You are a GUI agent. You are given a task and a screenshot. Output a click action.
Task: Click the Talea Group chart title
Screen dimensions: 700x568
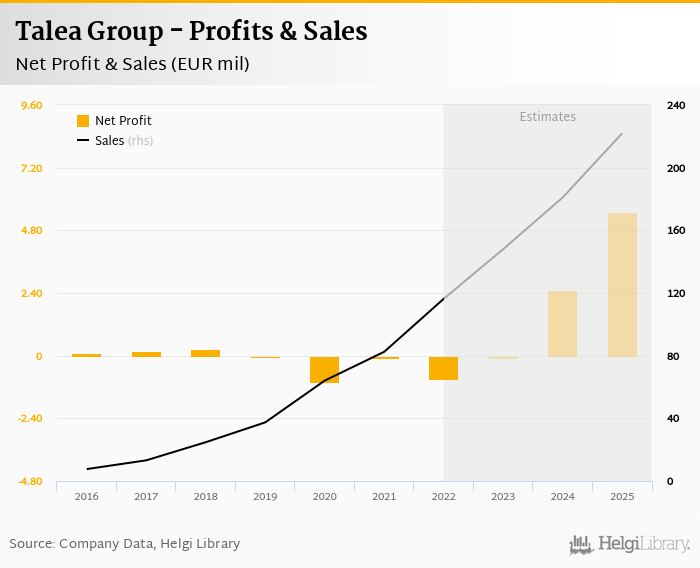point(191,31)
